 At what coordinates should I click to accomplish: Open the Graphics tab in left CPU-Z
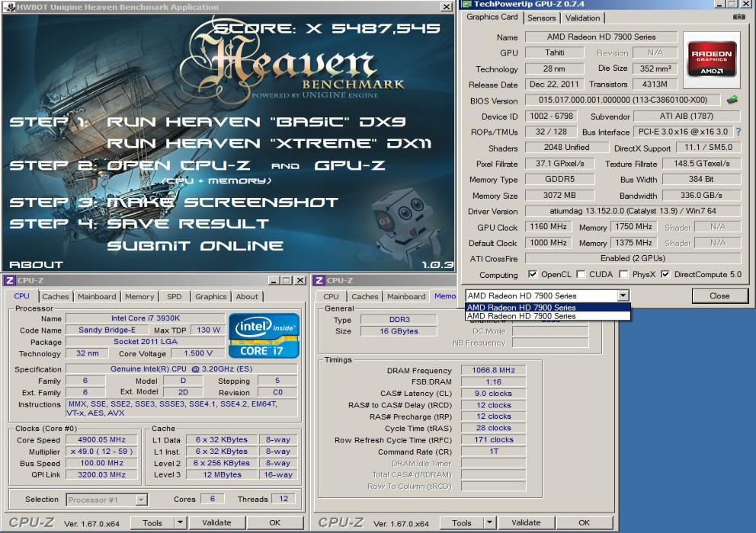pos(210,296)
